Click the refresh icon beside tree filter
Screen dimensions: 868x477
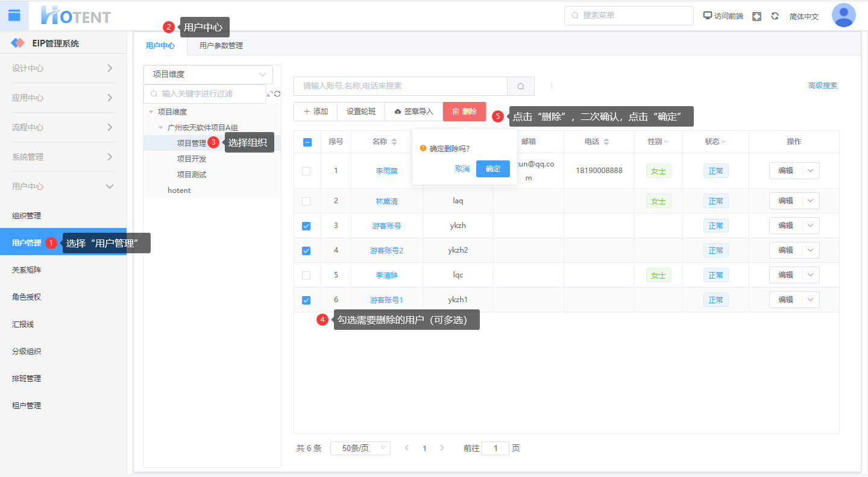point(277,94)
